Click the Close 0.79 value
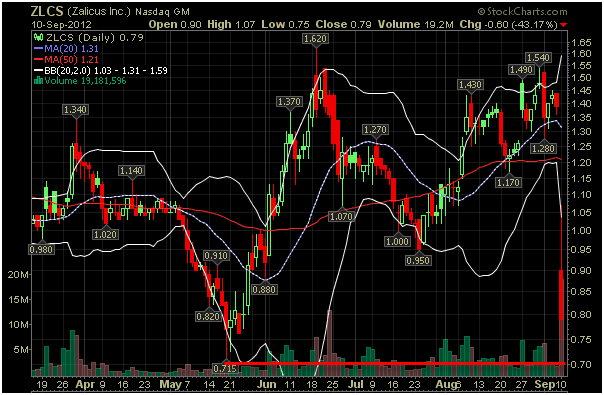This screenshot has height=395, width=604. [343, 24]
